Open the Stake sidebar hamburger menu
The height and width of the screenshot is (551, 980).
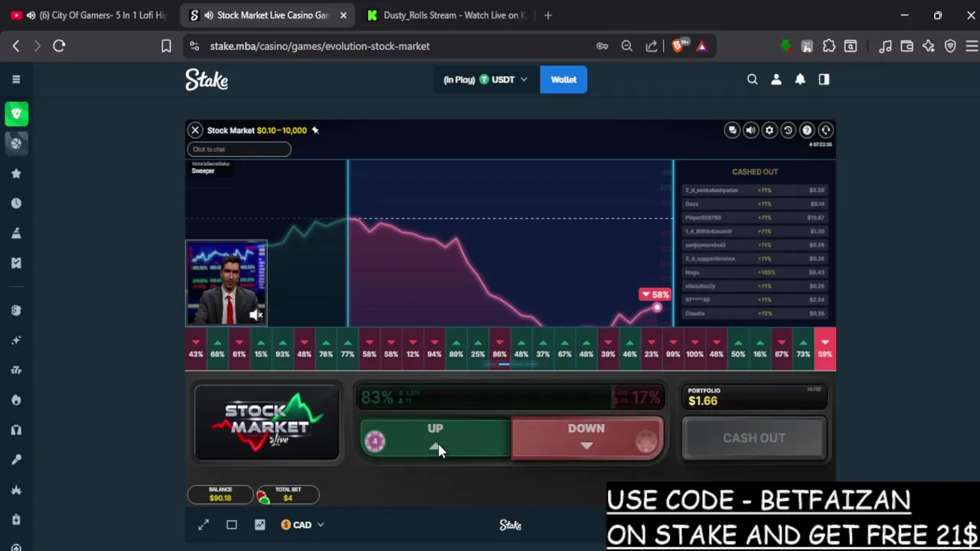[x=16, y=80]
